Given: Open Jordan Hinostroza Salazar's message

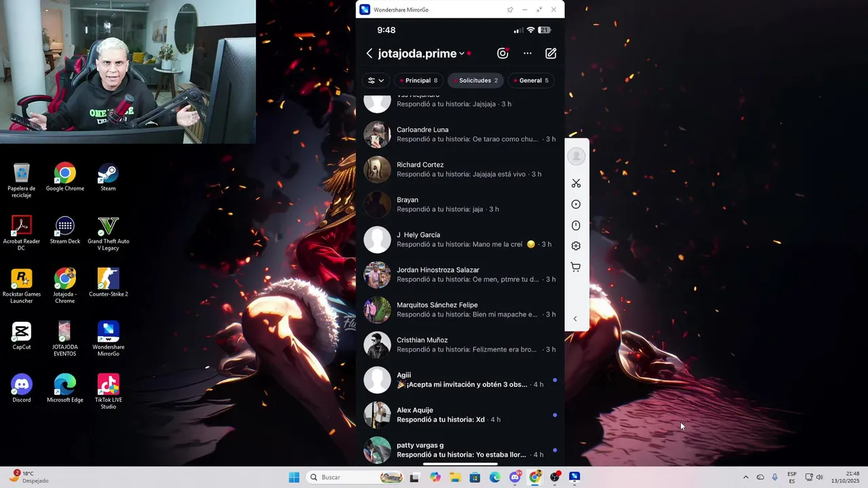Looking at the screenshot, I should pos(460,274).
